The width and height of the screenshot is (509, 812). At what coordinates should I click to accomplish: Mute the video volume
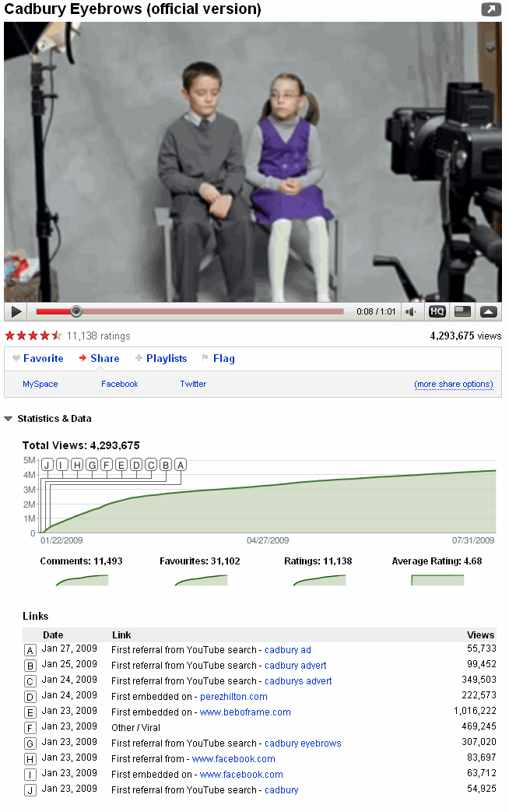click(411, 311)
